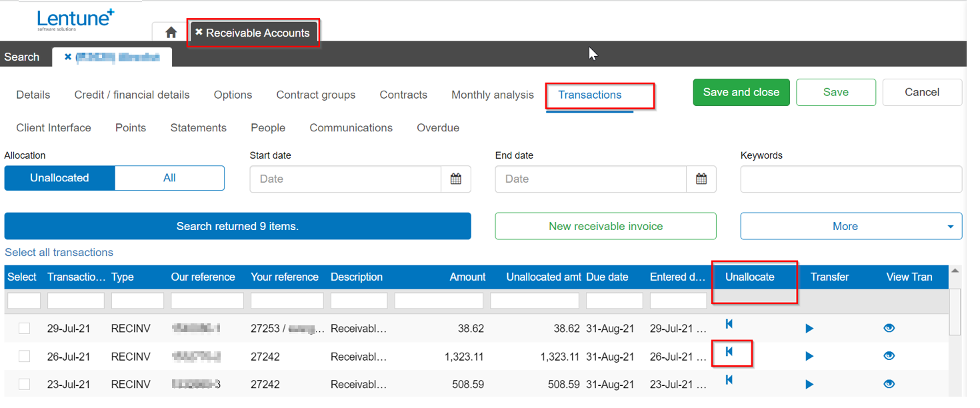
Task: Click the Keywords input field
Action: click(x=851, y=179)
